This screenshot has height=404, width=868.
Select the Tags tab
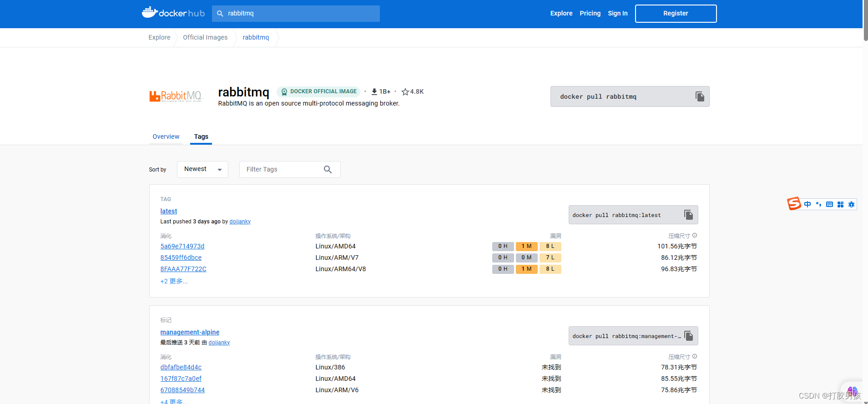[201, 136]
